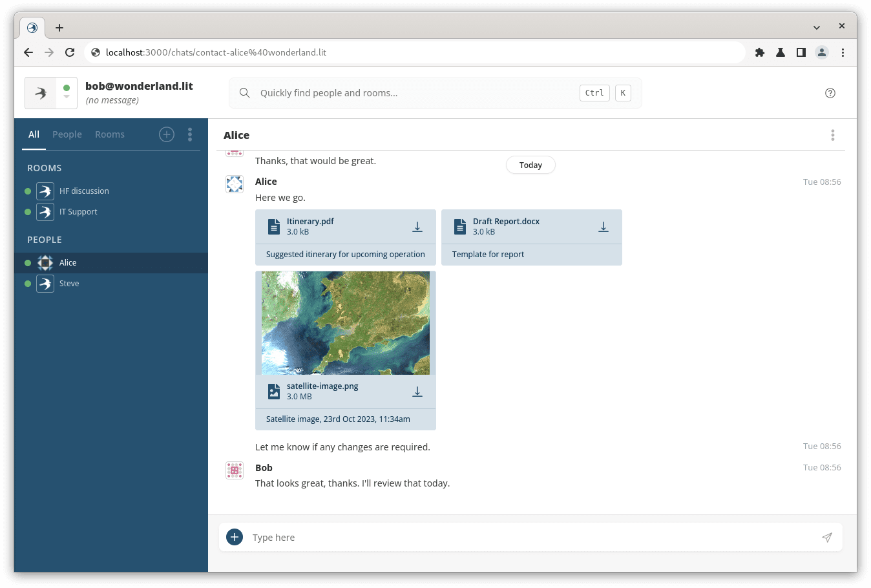
Task: Click Alice's online status indicator dot
Action: coord(27,263)
